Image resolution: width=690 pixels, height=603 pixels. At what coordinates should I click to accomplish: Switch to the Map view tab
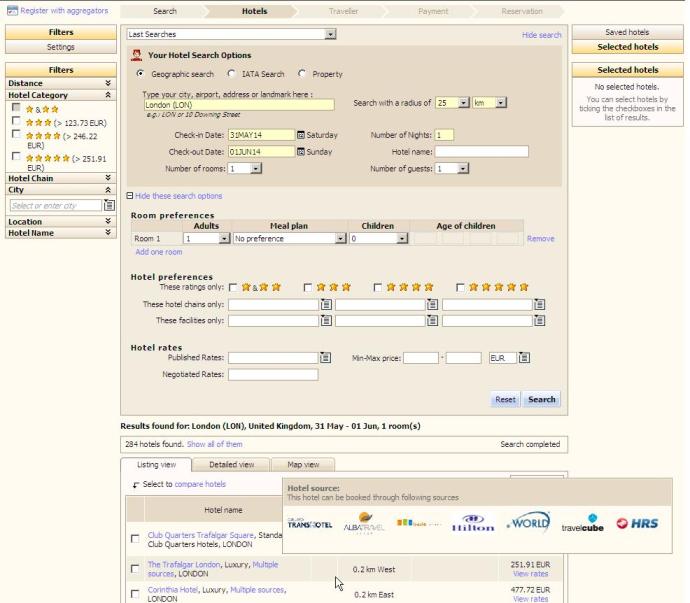tap(303, 465)
